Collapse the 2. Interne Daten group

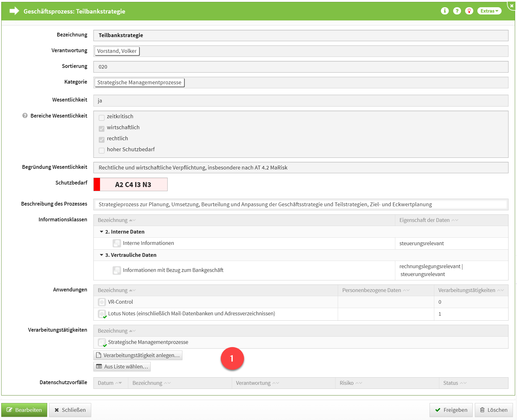[102, 232]
